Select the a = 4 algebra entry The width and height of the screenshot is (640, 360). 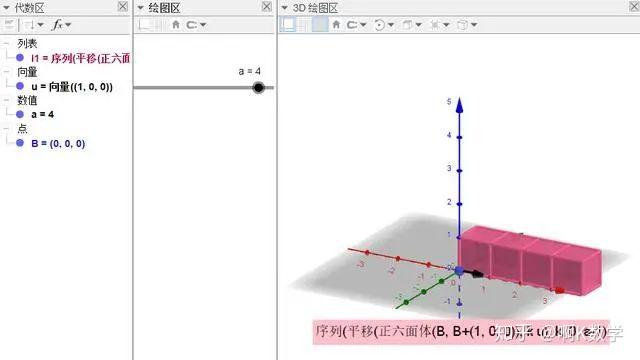tap(42, 115)
